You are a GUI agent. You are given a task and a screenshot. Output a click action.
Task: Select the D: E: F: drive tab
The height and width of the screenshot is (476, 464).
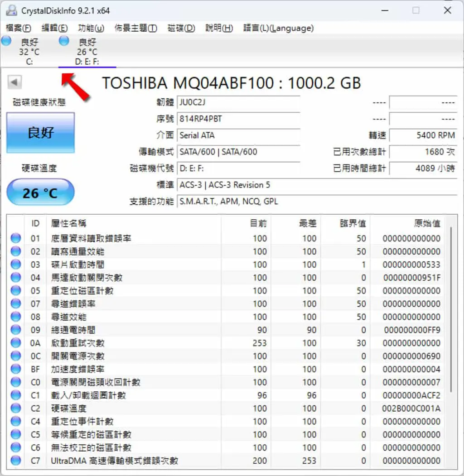click(x=87, y=52)
